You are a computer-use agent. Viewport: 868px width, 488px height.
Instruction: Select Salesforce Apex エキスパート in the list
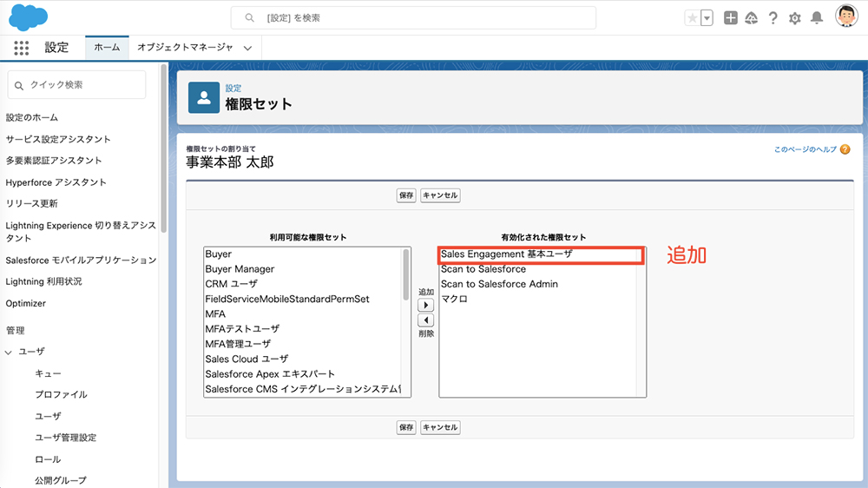point(270,374)
